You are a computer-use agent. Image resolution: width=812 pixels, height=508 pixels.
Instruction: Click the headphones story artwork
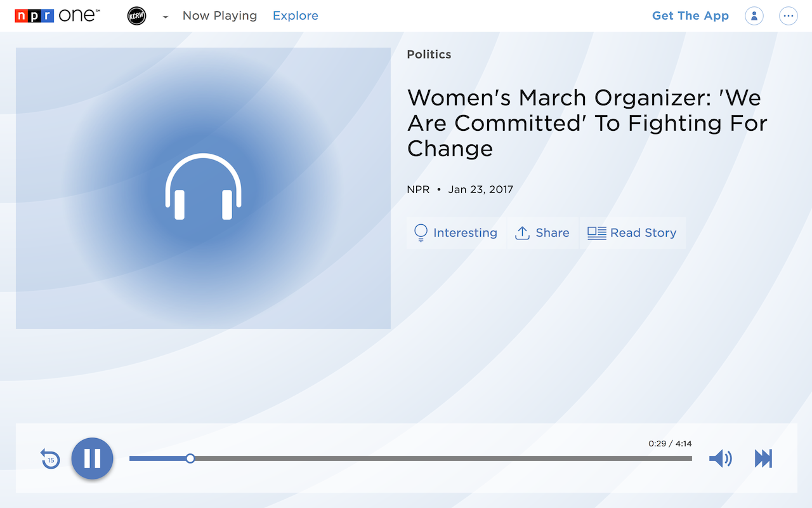click(x=203, y=188)
